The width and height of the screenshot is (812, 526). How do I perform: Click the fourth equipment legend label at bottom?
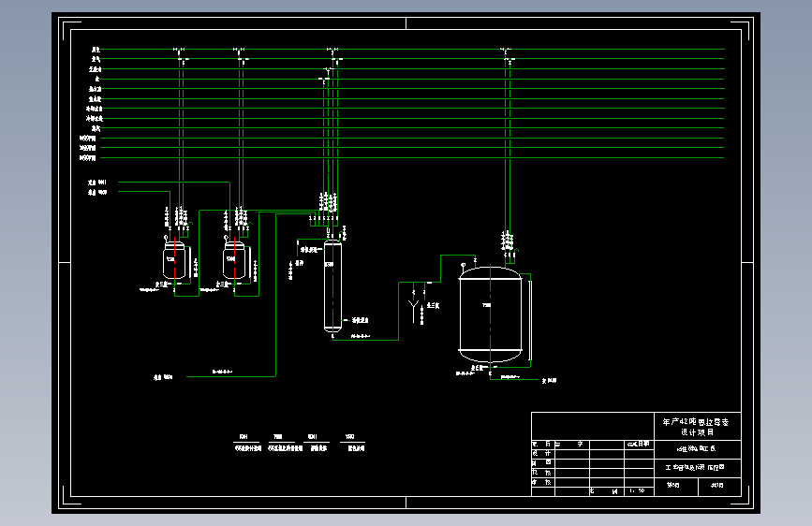point(354,443)
